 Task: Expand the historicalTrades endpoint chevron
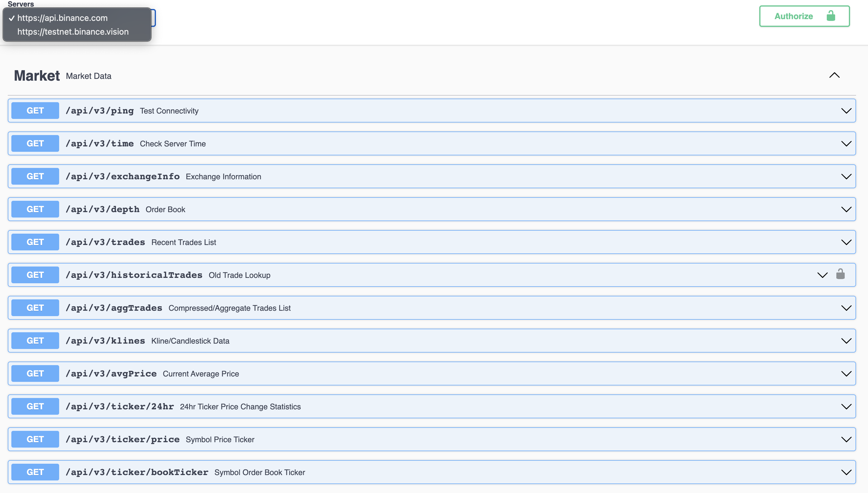pyautogui.click(x=822, y=275)
